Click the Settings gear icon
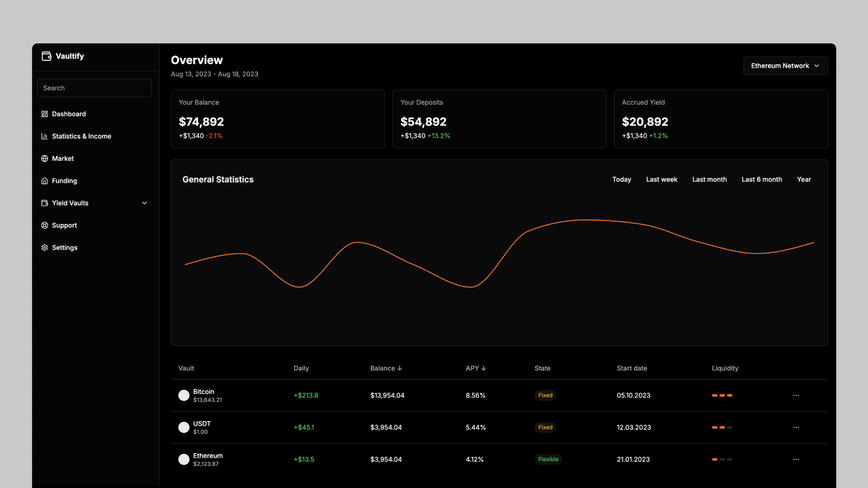Image resolution: width=868 pixels, height=488 pixels. pyautogui.click(x=44, y=248)
